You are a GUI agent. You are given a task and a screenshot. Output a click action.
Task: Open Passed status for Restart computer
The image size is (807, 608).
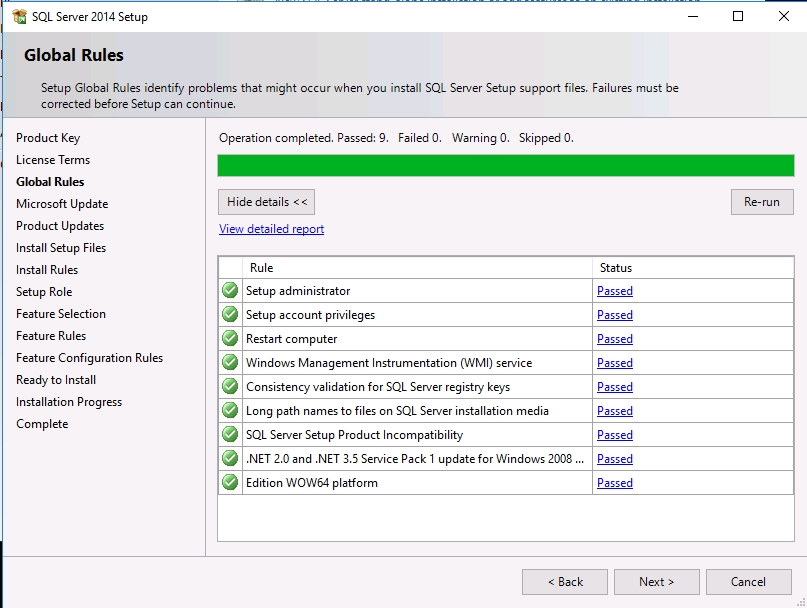tap(615, 339)
